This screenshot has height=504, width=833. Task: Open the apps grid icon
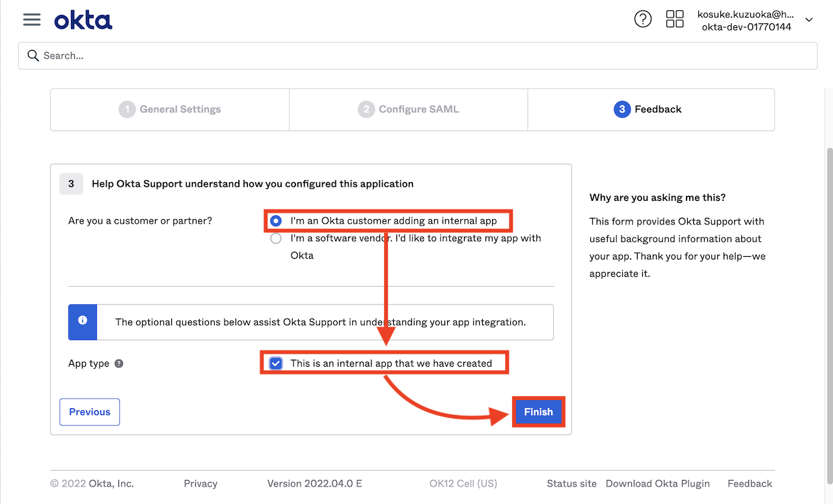(675, 19)
